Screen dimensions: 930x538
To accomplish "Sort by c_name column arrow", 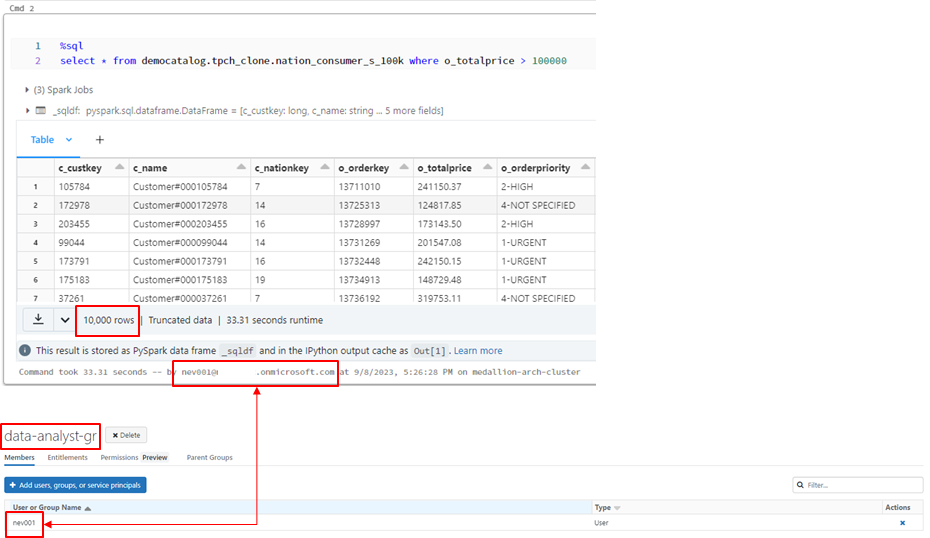I will coord(241,168).
